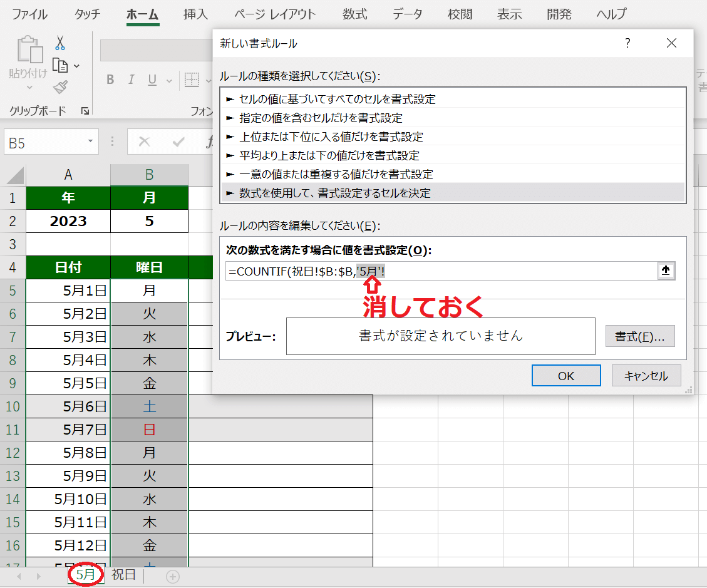Click the help question mark in dialog
Image resolution: width=707 pixels, height=588 pixels.
tap(627, 43)
